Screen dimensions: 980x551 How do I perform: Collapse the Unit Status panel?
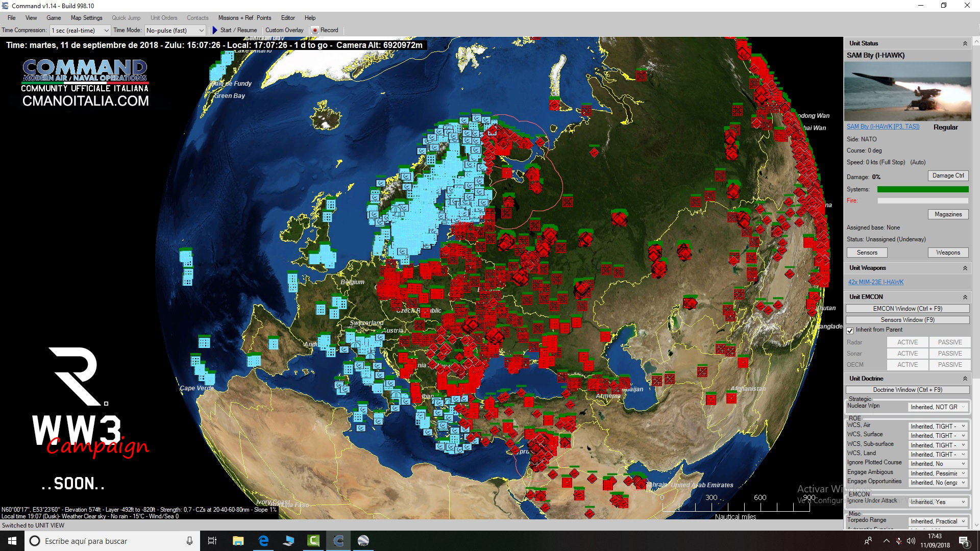(x=965, y=44)
